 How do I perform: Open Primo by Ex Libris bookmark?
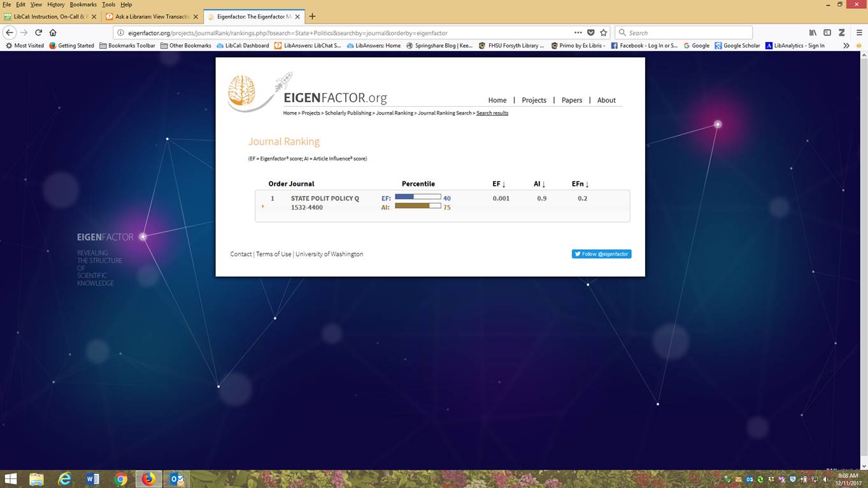(578, 46)
